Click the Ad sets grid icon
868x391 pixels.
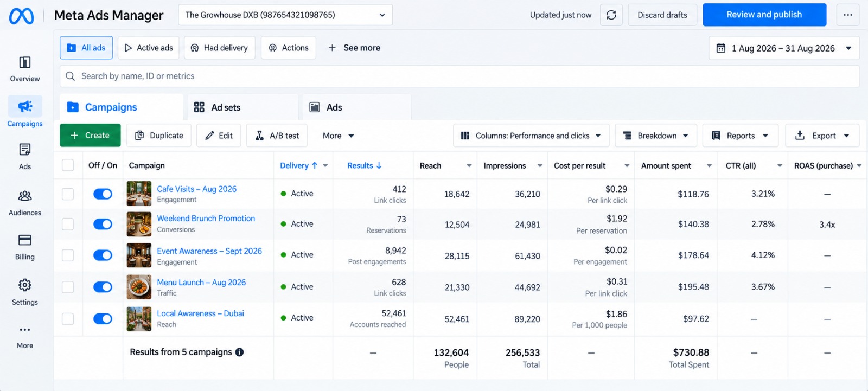199,107
